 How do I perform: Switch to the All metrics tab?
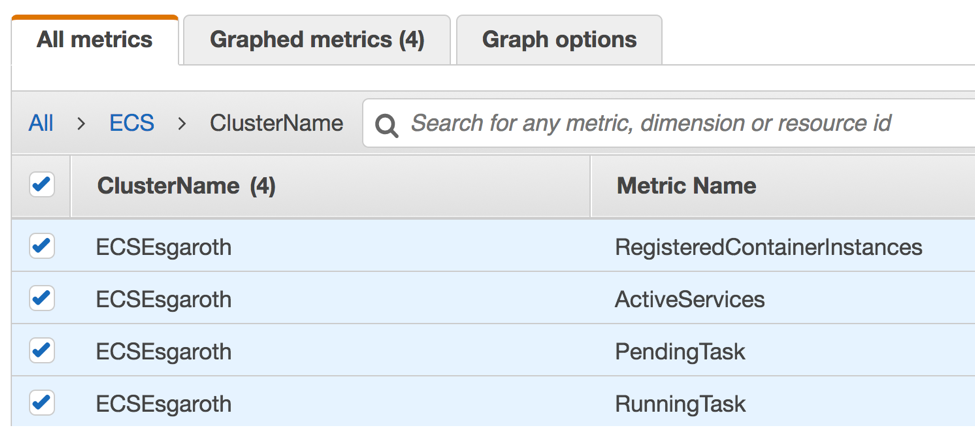click(95, 40)
